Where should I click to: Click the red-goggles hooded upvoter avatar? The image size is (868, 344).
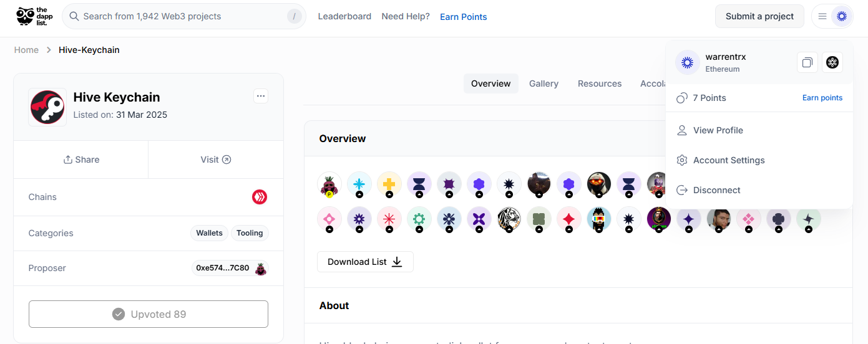coord(599,184)
